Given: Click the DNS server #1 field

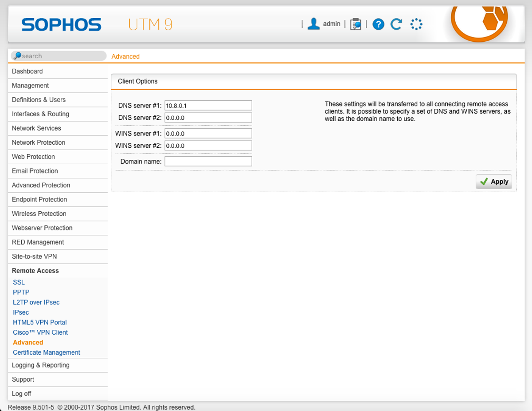Looking at the screenshot, I should point(208,106).
